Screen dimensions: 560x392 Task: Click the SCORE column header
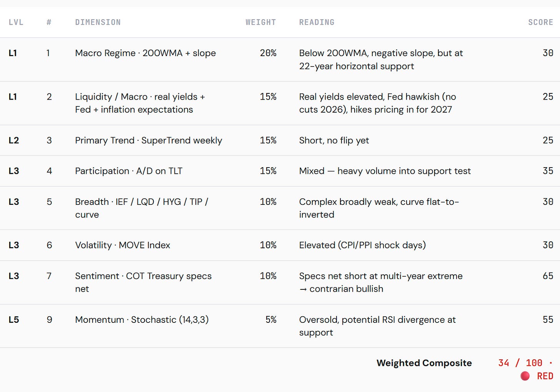[540, 22]
